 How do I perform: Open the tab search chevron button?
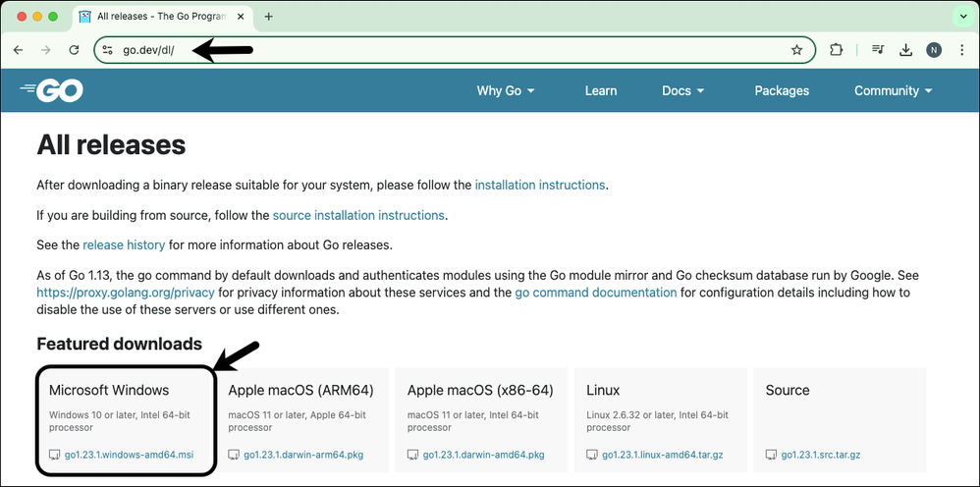click(960, 17)
